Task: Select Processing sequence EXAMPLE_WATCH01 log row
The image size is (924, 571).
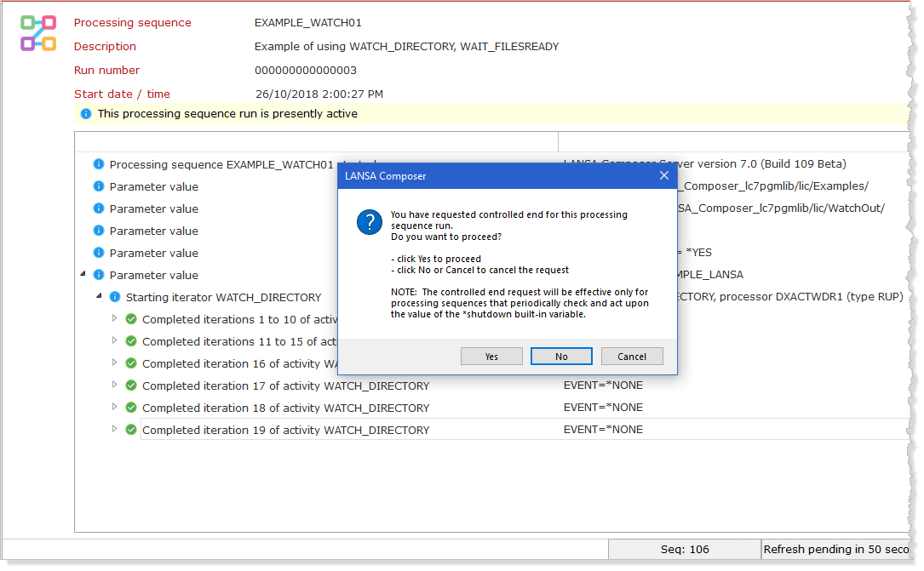Action: click(x=221, y=164)
